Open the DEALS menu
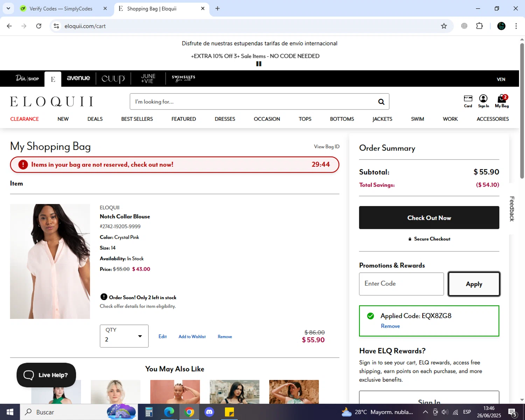The height and width of the screenshot is (420, 525). (x=95, y=119)
